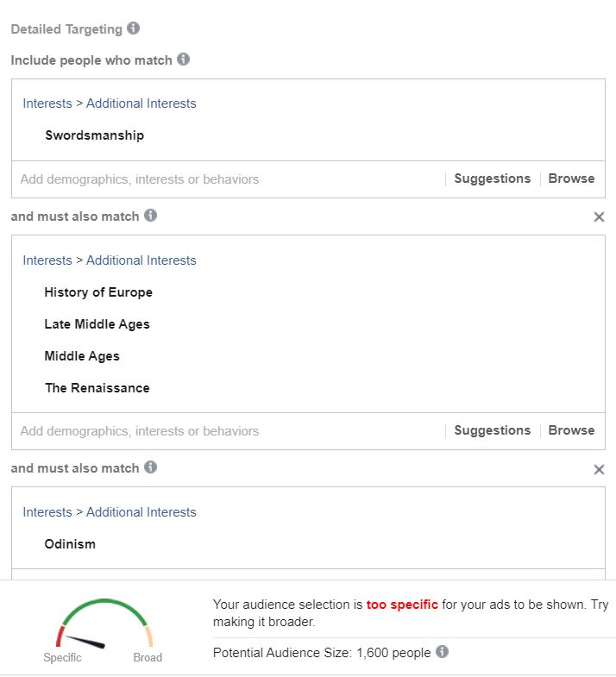Open Suggestions for the Swordsmanship targeting box
Image resolution: width=616 pixels, height=677 pixels.
click(x=492, y=179)
